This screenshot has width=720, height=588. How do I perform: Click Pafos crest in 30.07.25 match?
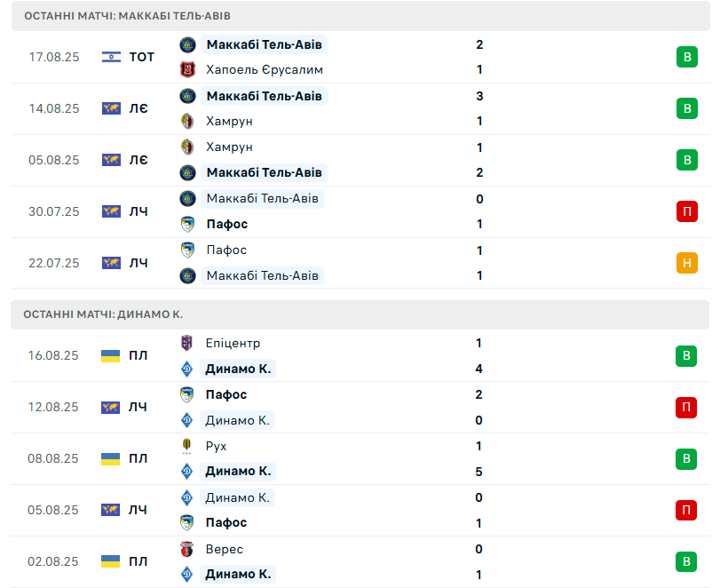point(187,224)
